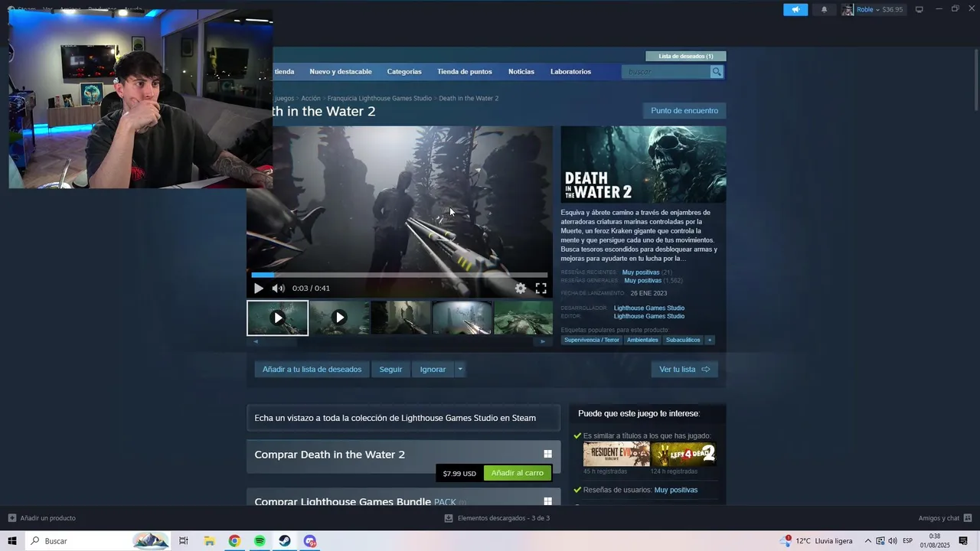The image size is (980, 551).
Task: Click Windows icon beside Comprar Death in the Water 2
Action: [x=547, y=454]
